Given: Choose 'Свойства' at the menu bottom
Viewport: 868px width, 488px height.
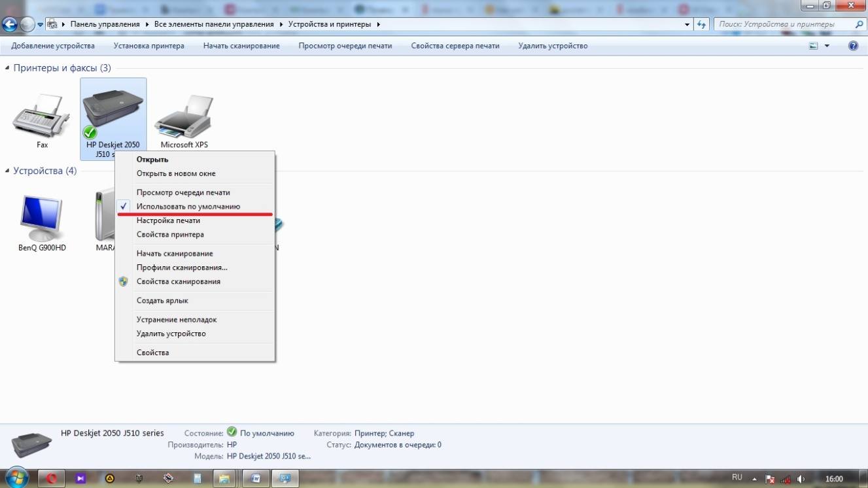Looking at the screenshot, I should [x=195, y=353].
